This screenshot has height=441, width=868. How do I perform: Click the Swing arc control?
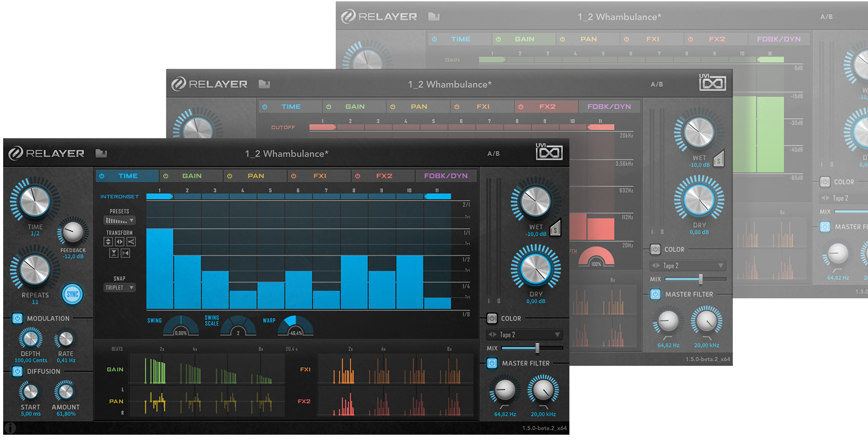(x=181, y=326)
